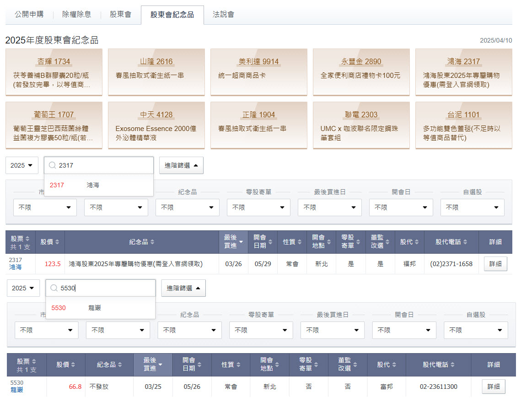The width and height of the screenshot is (532, 398).
Task: Click the search magnifier icon beside 5530
Action: pos(54,288)
